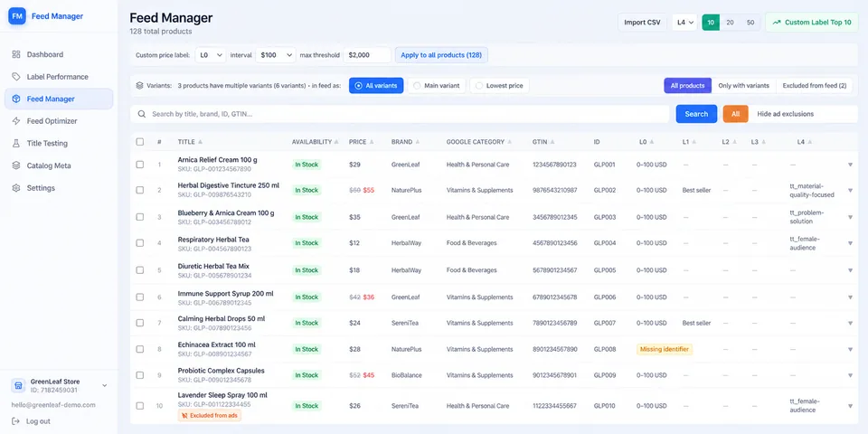Set page size to 10 rows
This screenshot has height=434, width=868.
[711, 23]
